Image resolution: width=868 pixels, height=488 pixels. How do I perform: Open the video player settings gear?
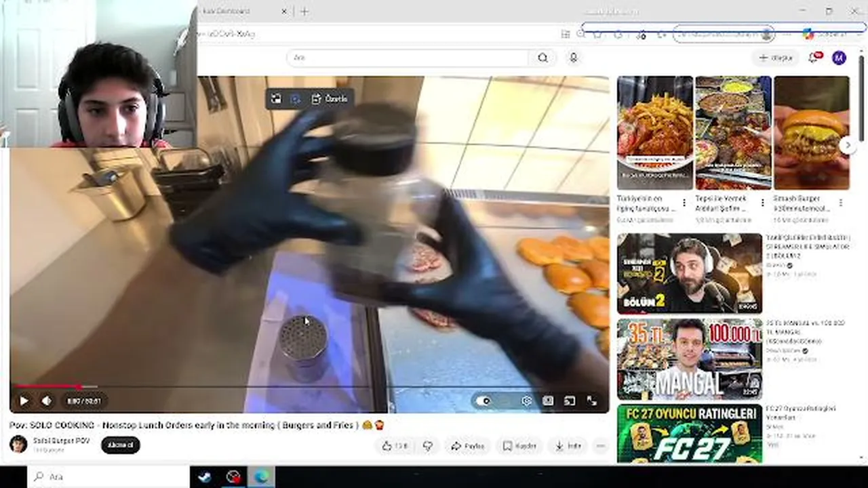[527, 401]
